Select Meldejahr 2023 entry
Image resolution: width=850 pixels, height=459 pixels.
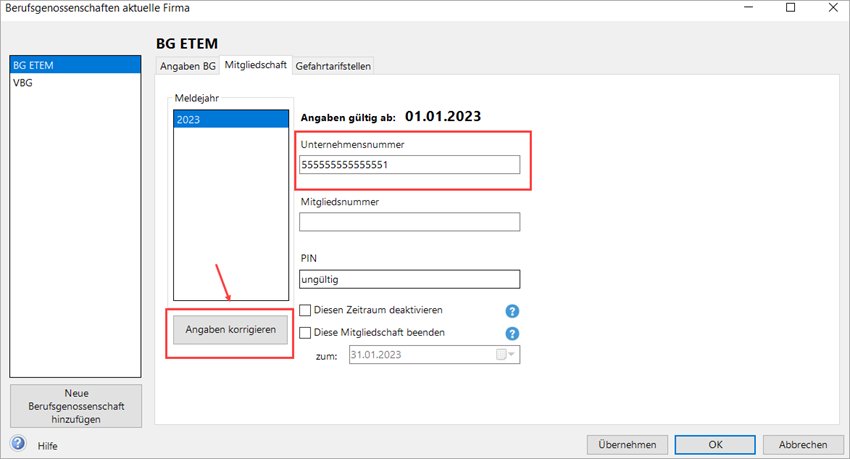231,119
